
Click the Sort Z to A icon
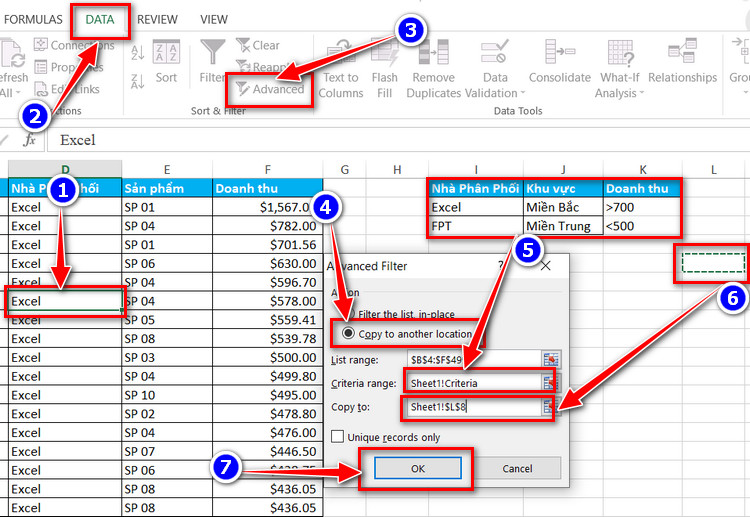[x=138, y=81]
